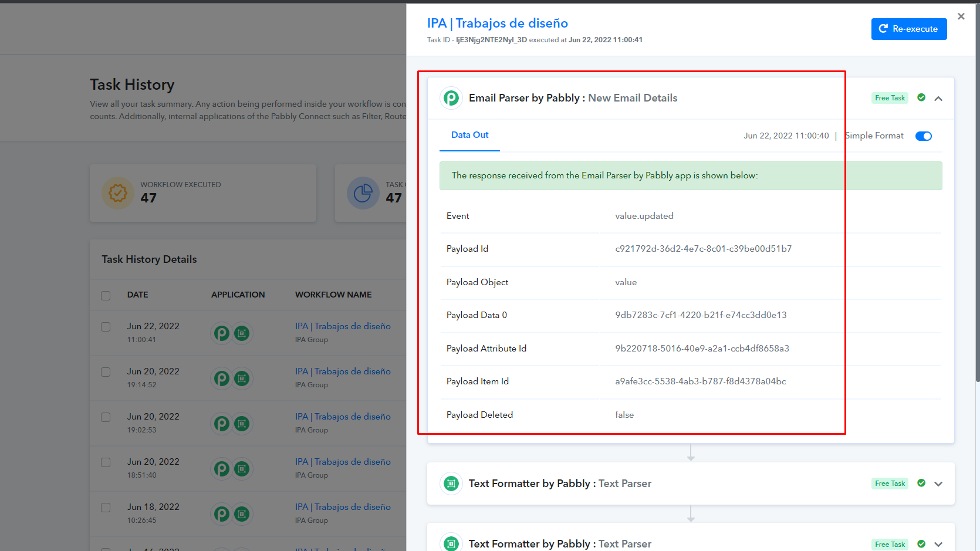Screen dimensions: 980x551
Task: Click Text Formatter icon in 19:02:53 row
Action: pyautogui.click(x=242, y=424)
